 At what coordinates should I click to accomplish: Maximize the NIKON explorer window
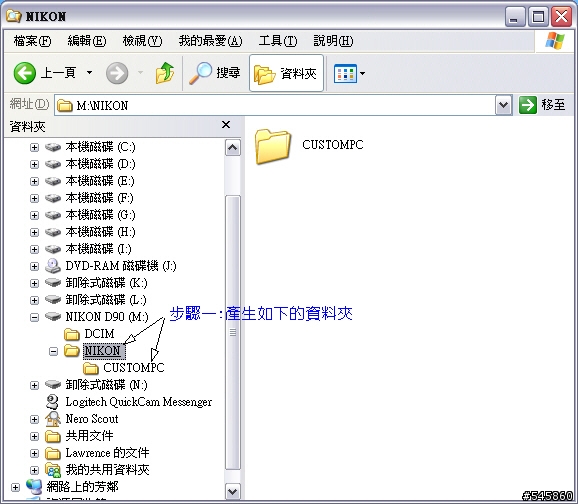click(538, 17)
